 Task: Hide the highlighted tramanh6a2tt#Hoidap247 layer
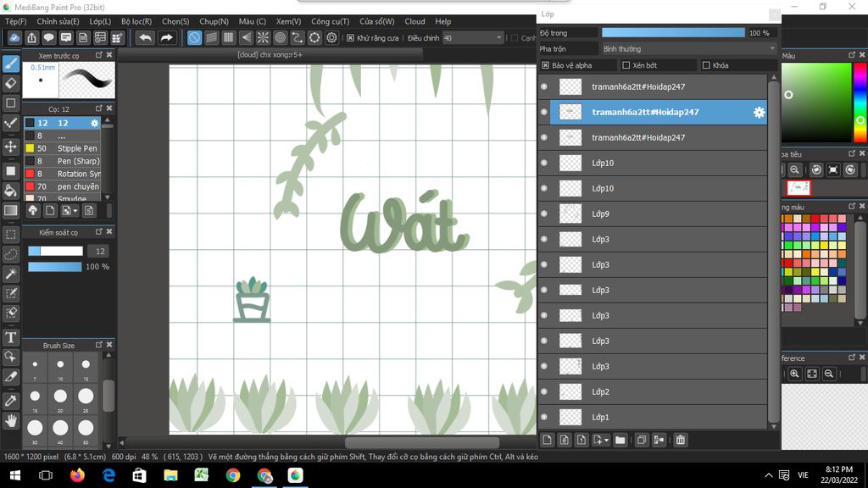(544, 112)
